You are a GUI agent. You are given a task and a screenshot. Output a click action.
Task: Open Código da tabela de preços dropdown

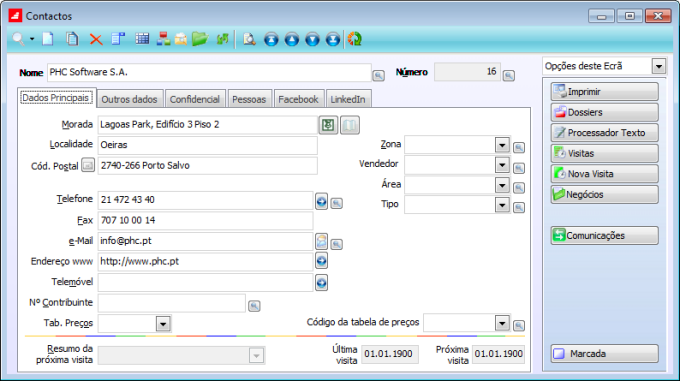click(502, 323)
